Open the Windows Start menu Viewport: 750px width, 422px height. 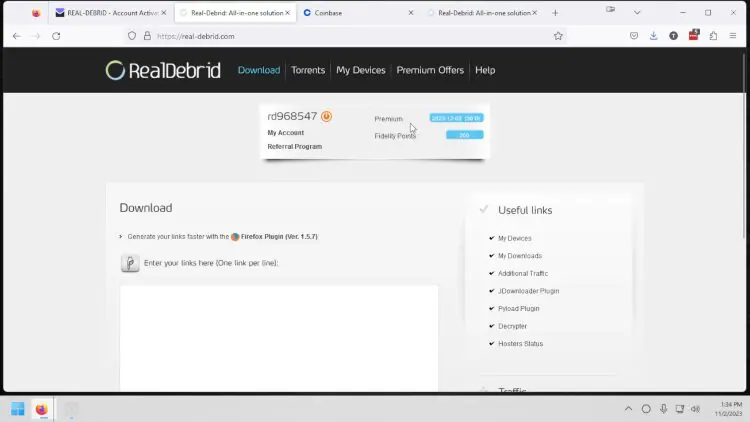click(x=18, y=409)
